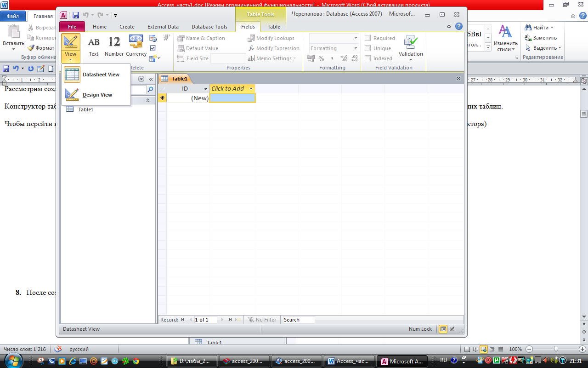Open Memo Settings dropdown
The height and width of the screenshot is (368, 588).
pos(272,58)
